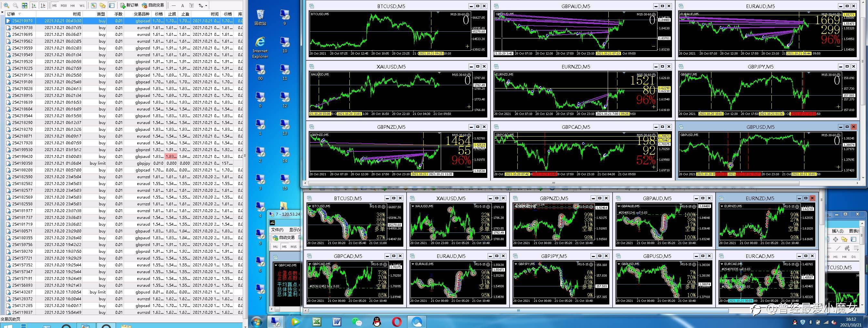
Task: Click the zoom out magnifier toolbar icon
Action: pyautogui.click(x=15, y=5)
